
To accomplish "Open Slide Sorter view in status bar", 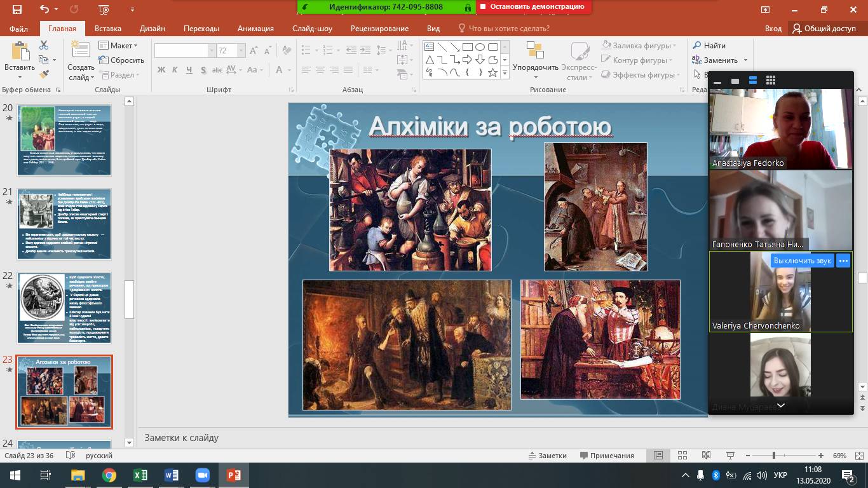I will point(682,456).
